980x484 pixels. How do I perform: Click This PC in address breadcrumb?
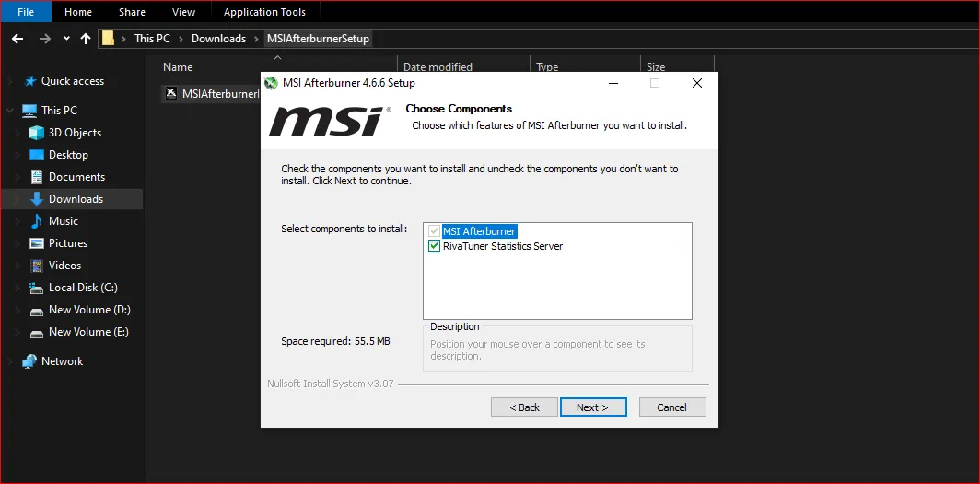(153, 39)
